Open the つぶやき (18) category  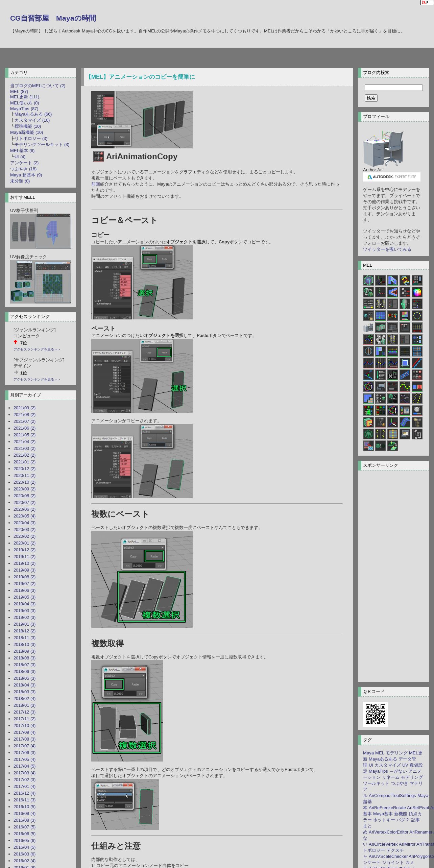pyautogui.click(x=23, y=169)
